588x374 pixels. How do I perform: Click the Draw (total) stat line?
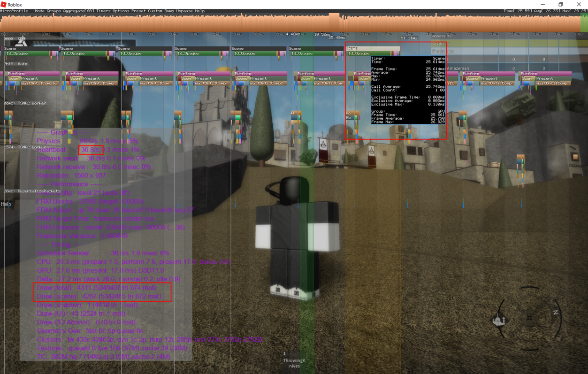coord(96,288)
